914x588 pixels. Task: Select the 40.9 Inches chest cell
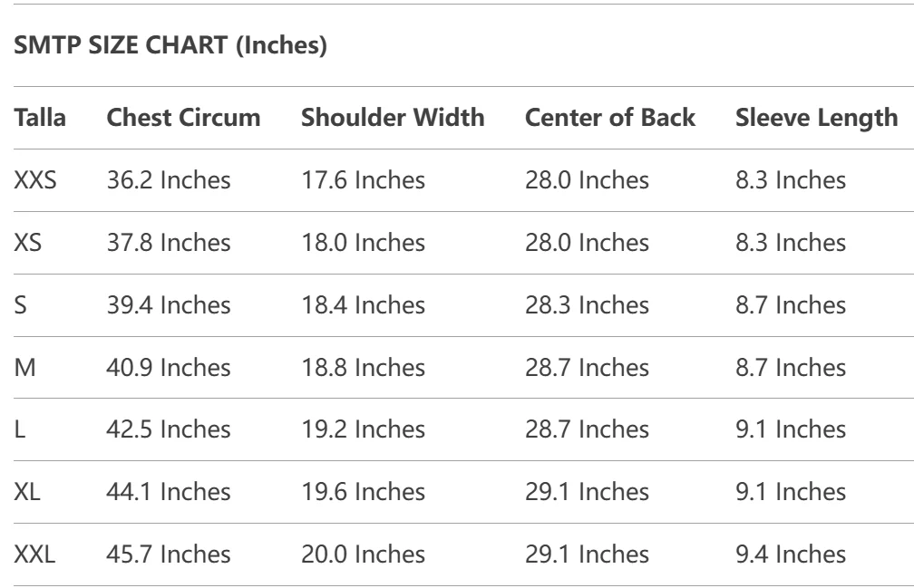(x=169, y=368)
